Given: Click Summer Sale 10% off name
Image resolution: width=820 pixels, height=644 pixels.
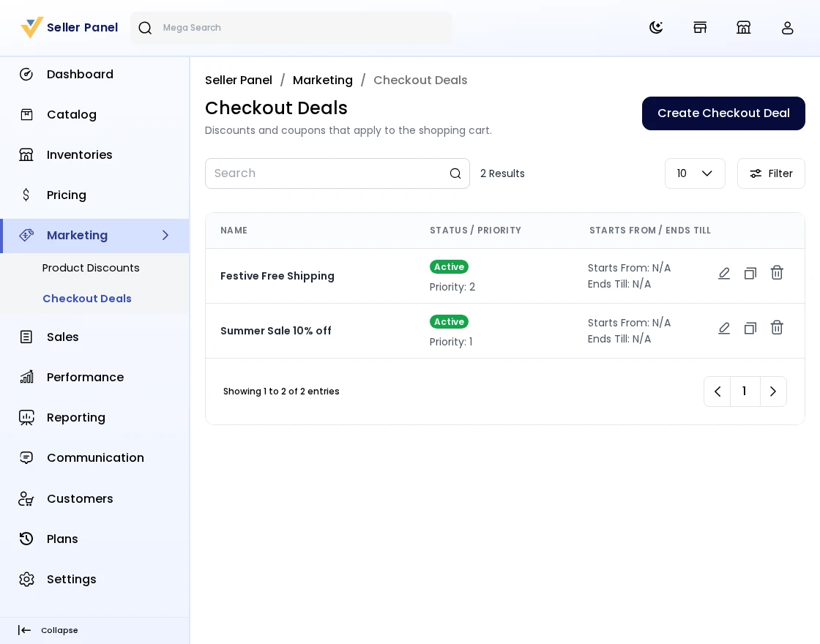Looking at the screenshot, I should [275, 331].
